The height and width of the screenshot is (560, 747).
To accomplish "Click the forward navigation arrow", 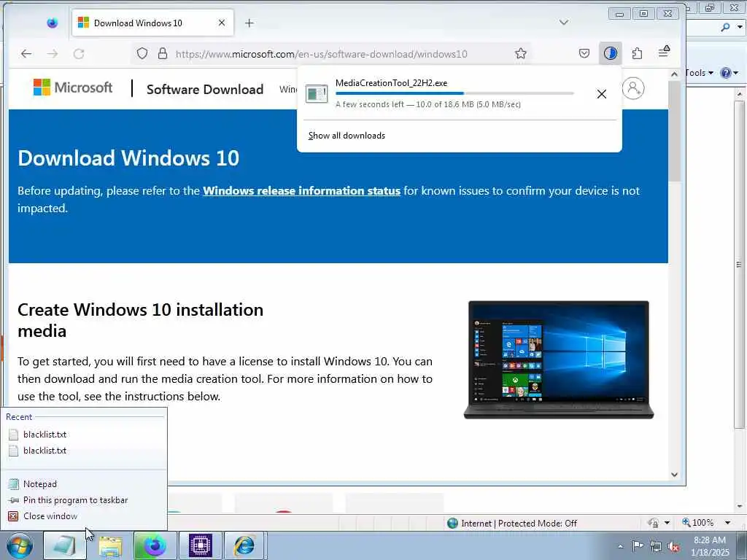I will [x=53, y=54].
